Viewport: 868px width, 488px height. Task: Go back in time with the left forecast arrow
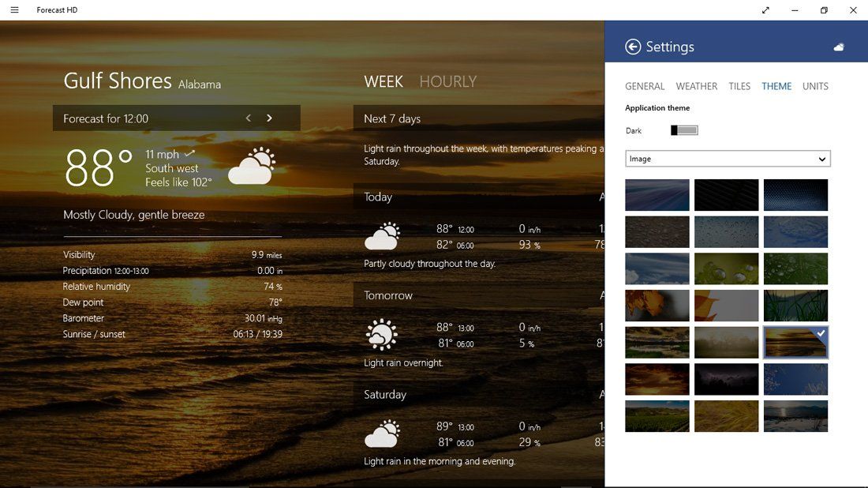coord(248,117)
